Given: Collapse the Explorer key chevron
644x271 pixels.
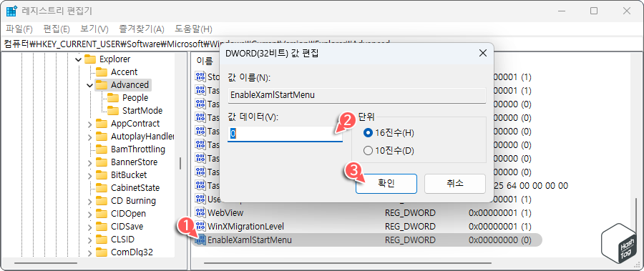Looking at the screenshot, I should 79,59.
